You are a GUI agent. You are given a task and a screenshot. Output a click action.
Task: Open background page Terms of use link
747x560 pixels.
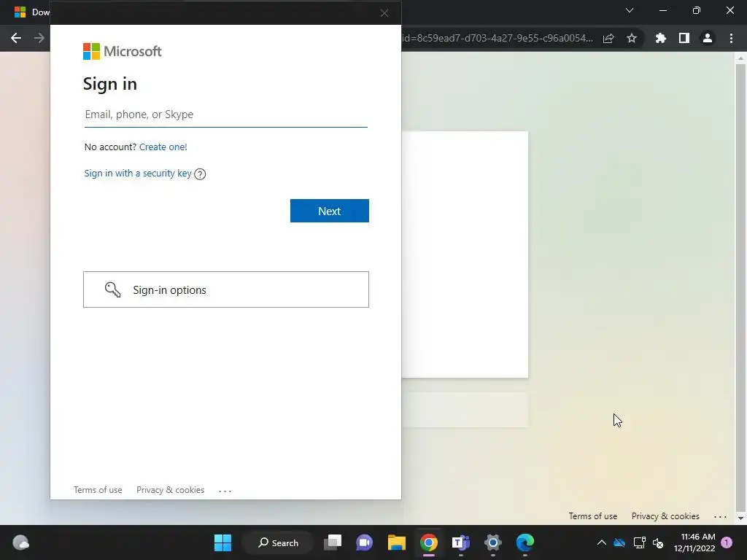(x=592, y=516)
